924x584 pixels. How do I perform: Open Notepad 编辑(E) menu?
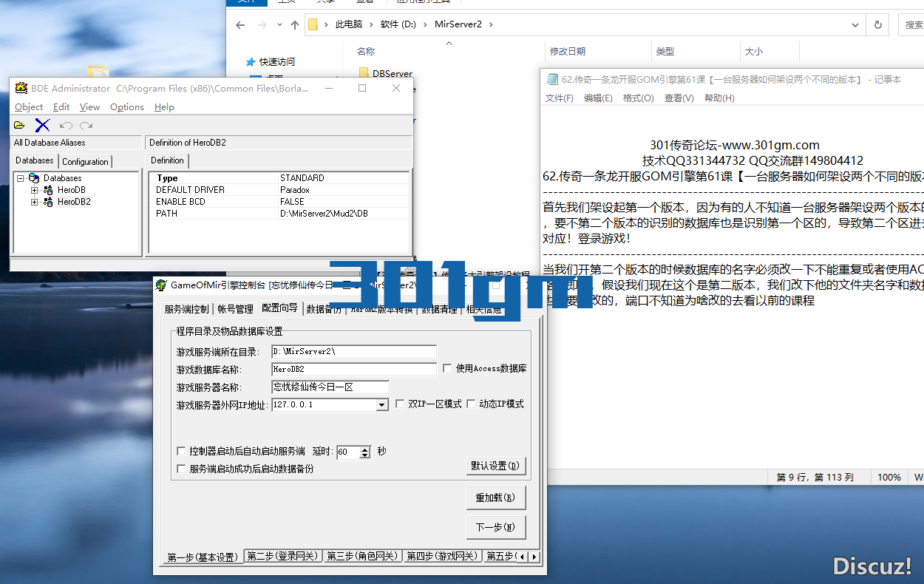point(598,98)
